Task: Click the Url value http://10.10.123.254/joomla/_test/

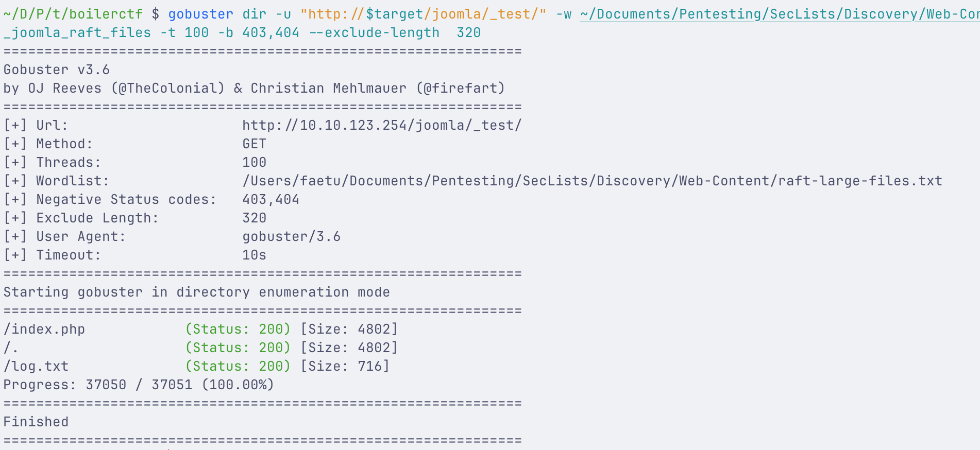Action: 382,125
